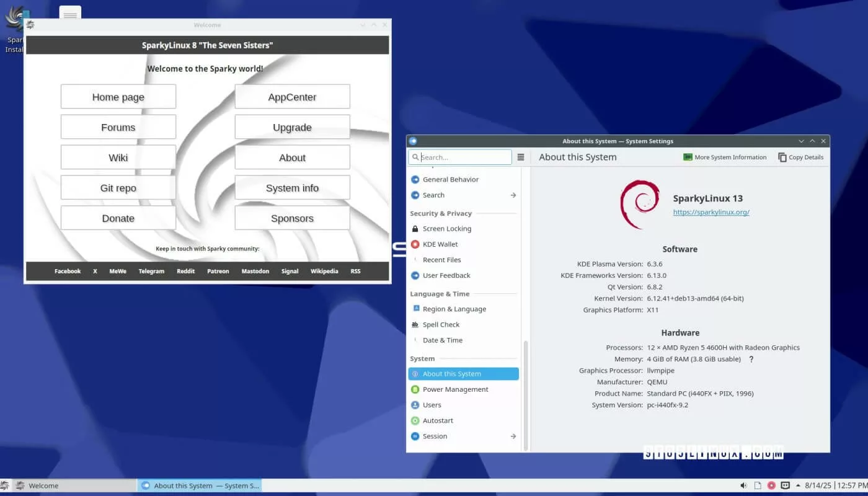
Task: Click the Processors value text
Action: pos(723,348)
